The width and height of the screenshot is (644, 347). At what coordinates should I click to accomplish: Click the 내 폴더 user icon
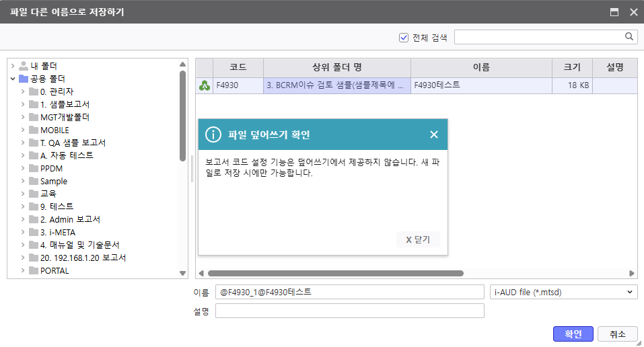[24, 66]
